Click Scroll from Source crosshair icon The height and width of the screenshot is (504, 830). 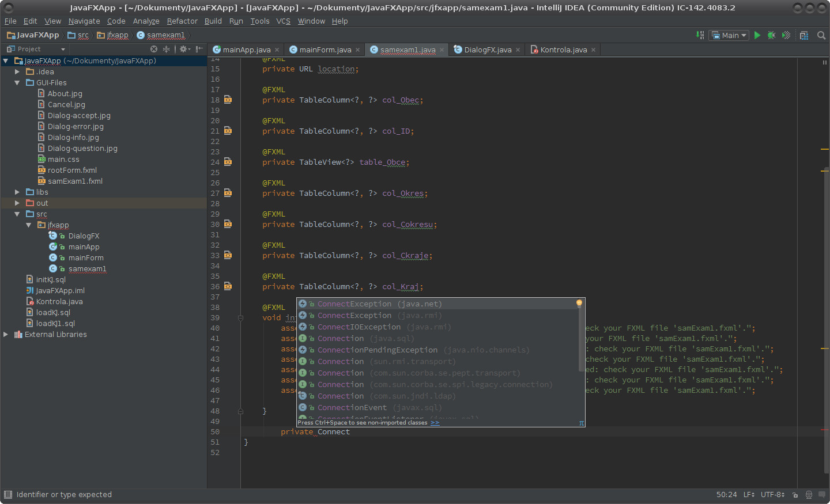(x=154, y=49)
